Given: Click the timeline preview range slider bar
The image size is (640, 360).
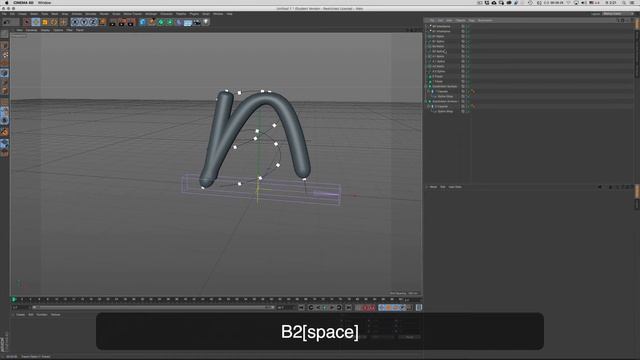Looking at the screenshot, I should click(153, 307).
